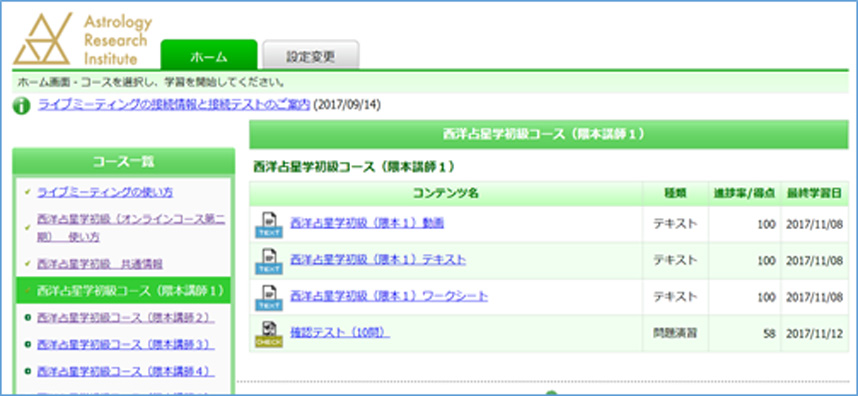Screen dimensions: 858x396
Task: Click the checkmark icon before 共通情報
Action: [27, 264]
